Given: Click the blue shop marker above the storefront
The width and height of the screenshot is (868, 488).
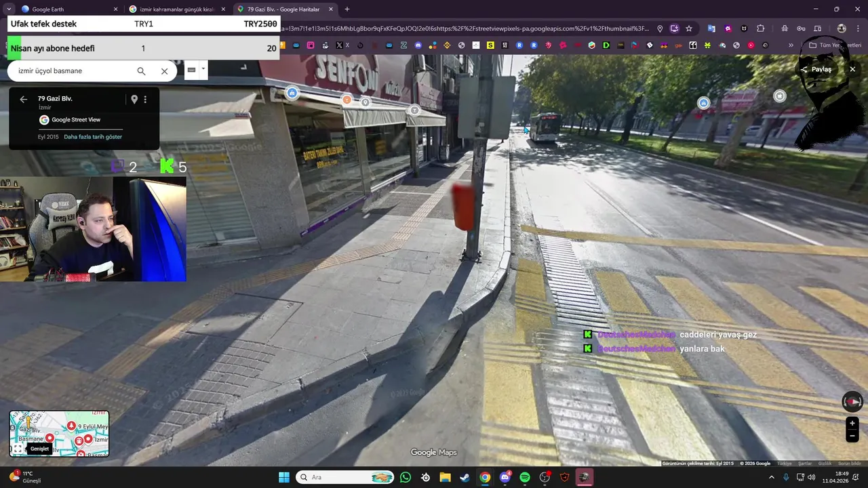Looking at the screenshot, I should tap(292, 94).
